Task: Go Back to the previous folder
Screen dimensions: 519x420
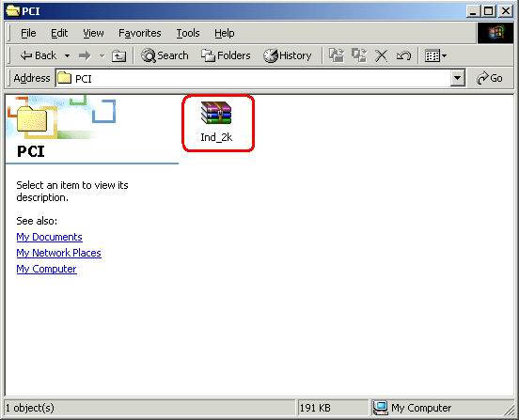Action: coord(39,55)
